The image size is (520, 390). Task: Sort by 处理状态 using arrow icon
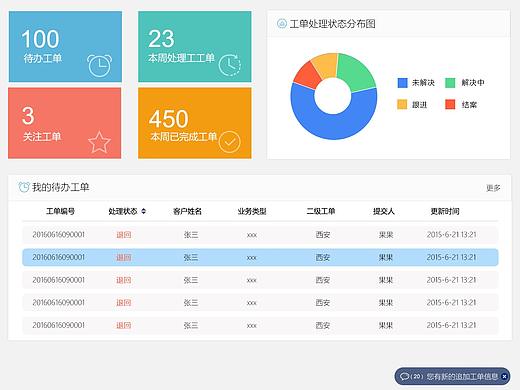(144, 211)
